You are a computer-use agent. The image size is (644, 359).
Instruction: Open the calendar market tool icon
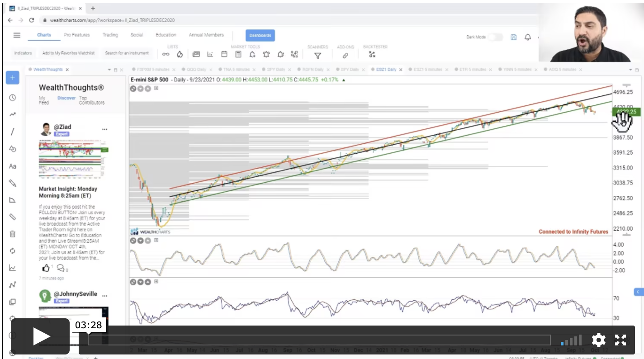(x=224, y=54)
